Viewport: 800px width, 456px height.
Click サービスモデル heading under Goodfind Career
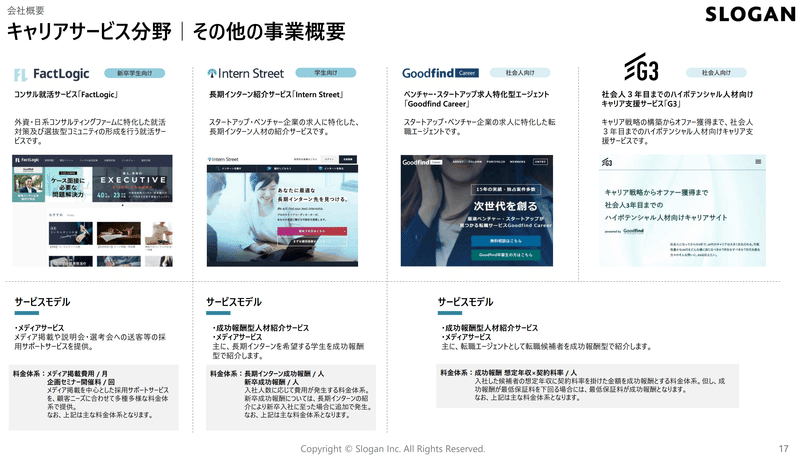click(x=465, y=302)
